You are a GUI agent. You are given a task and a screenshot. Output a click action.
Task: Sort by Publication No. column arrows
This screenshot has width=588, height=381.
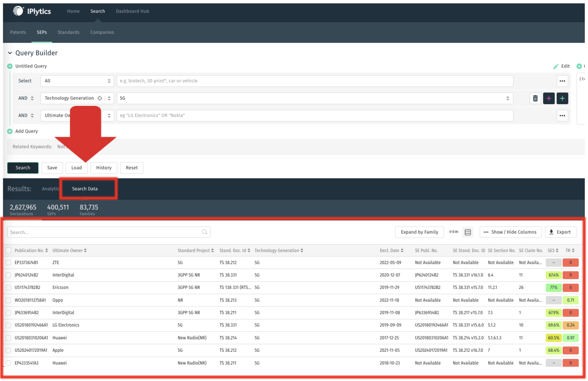click(46, 250)
